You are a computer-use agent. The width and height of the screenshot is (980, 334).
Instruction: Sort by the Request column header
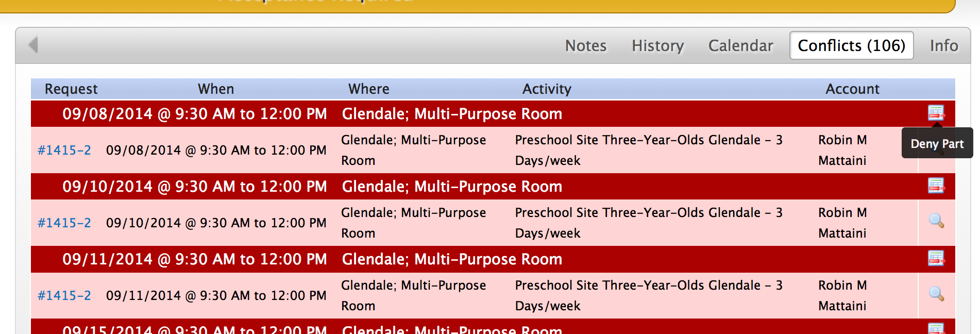71,89
